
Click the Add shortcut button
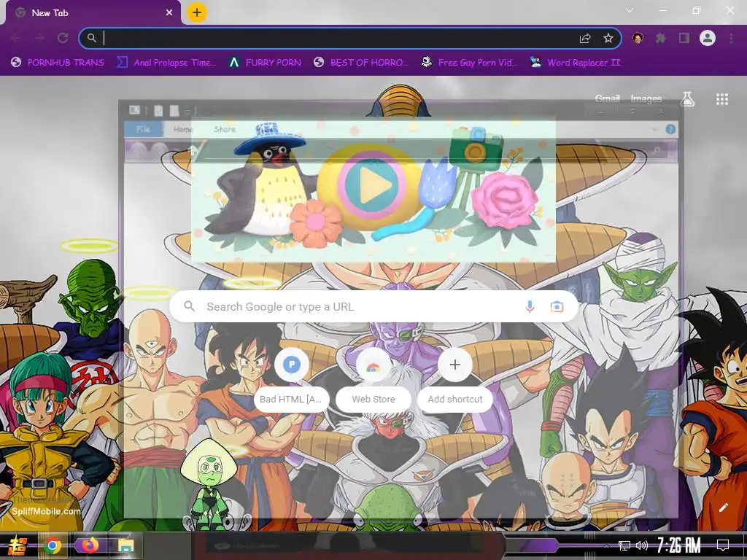point(455,381)
